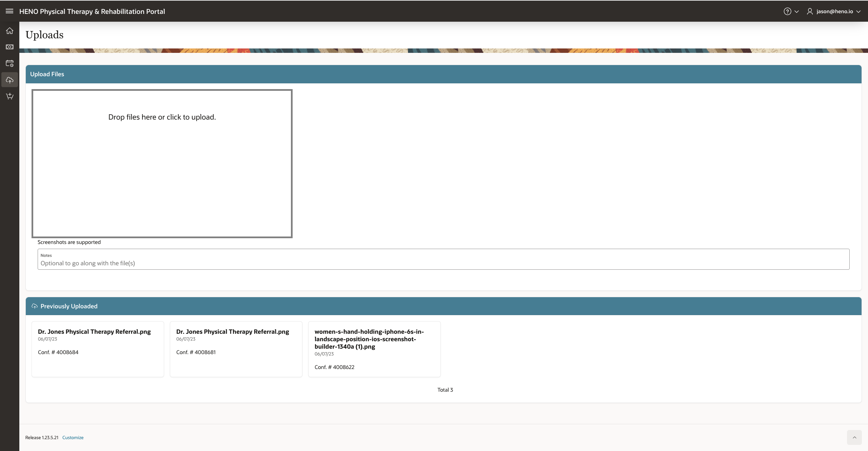Screen dimensions: 868x451
Task: Click the Upload Files section header
Action: click(x=443, y=74)
